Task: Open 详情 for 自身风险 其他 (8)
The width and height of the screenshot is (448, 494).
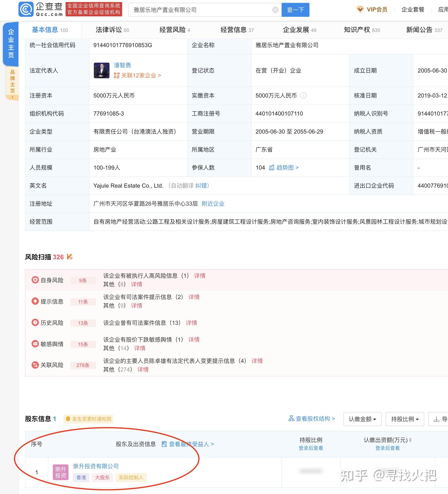Action: point(136,284)
